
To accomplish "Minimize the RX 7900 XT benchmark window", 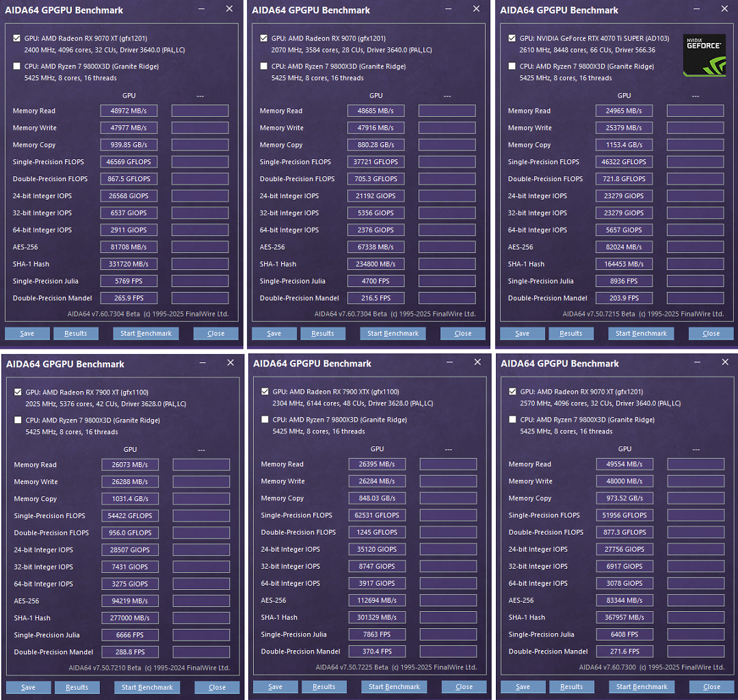I will (202, 363).
